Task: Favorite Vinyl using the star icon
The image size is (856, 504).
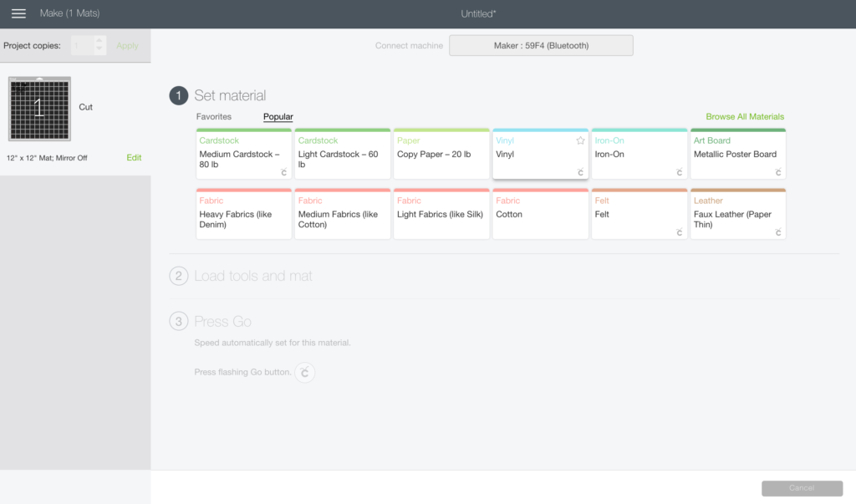Action: [x=580, y=140]
